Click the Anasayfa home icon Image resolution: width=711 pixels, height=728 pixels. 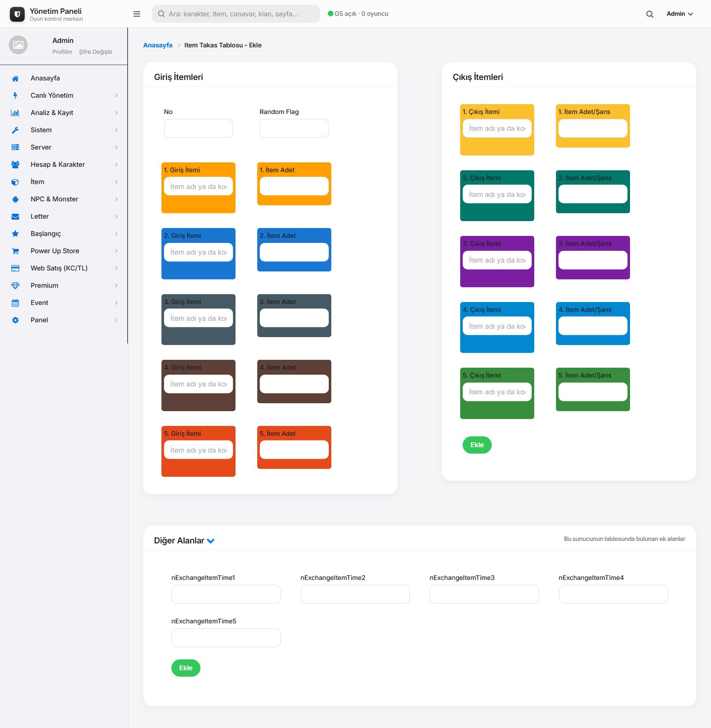[15, 78]
